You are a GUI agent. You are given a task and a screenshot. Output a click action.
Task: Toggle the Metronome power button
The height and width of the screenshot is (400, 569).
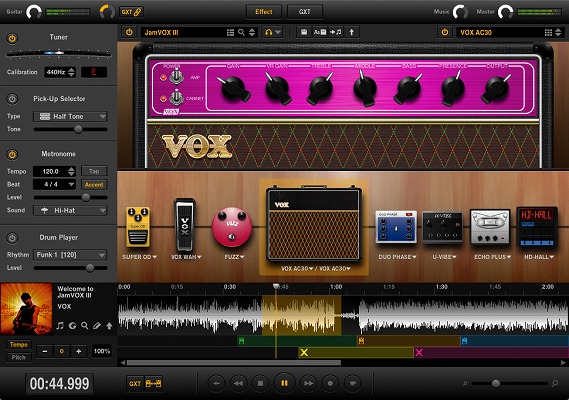tap(12, 155)
